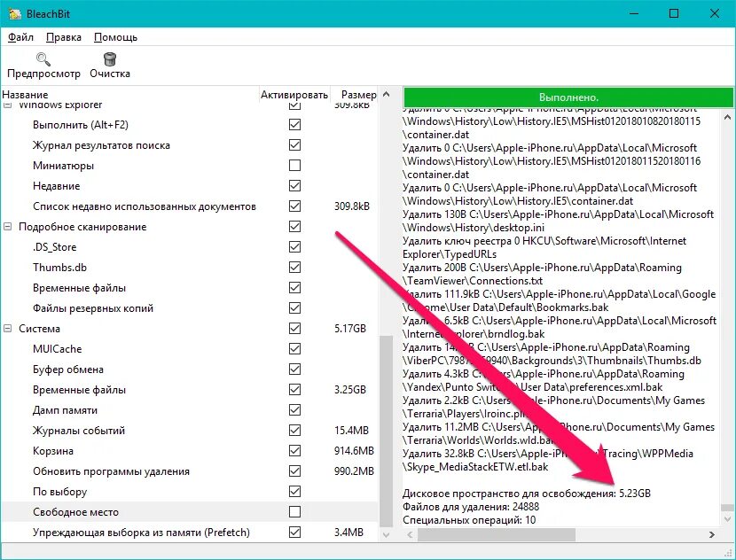Image resolution: width=736 pixels, height=560 pixels.
Task: Click the 990.2MB size value
Action: (354, 471)
